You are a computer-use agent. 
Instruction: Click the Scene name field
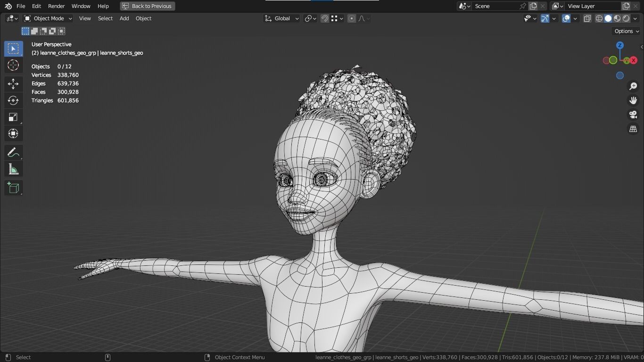tap(495, 6)
